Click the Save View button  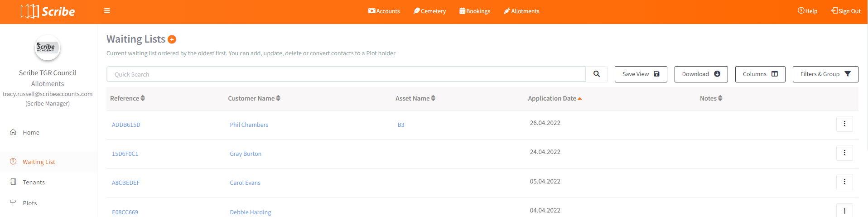coord(641,74)
